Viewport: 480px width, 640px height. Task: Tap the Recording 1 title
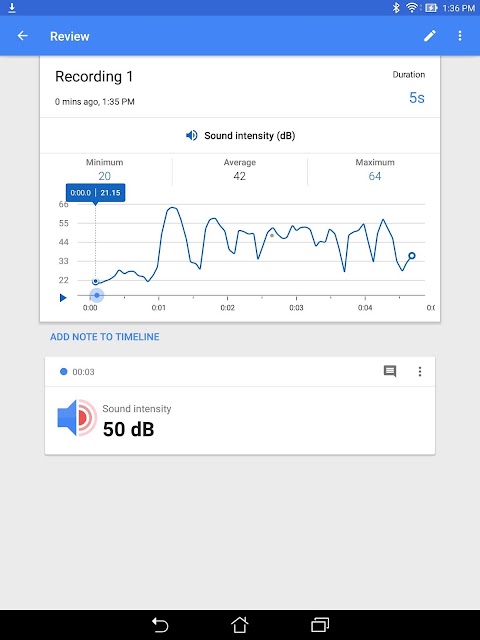(x=94, y=77)
